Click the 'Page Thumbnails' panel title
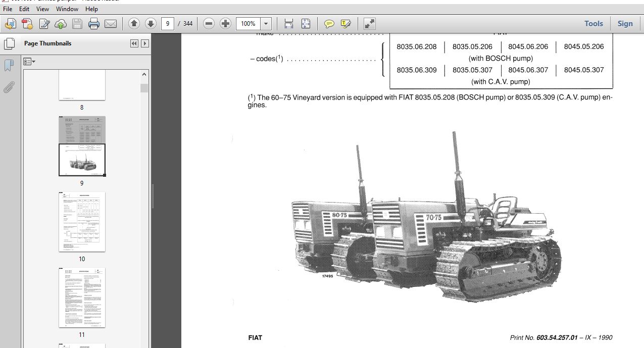The width and height of the screenshot is (644, 348). point(47,43)
